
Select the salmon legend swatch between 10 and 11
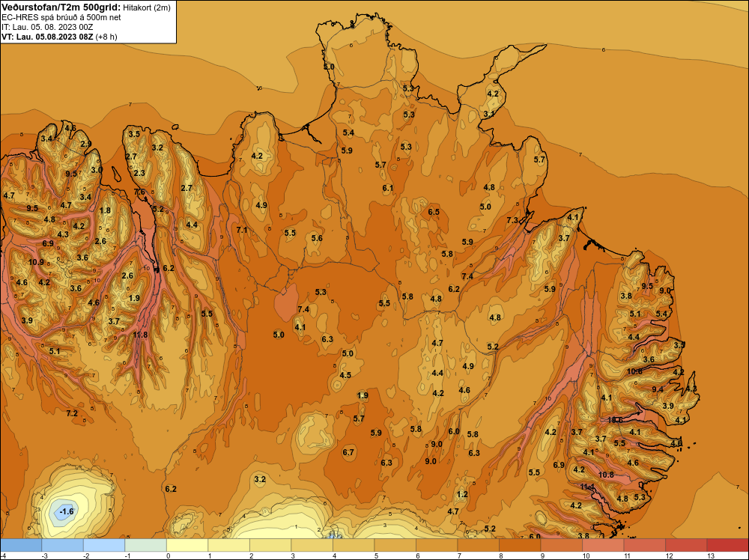tap(603, 545)
